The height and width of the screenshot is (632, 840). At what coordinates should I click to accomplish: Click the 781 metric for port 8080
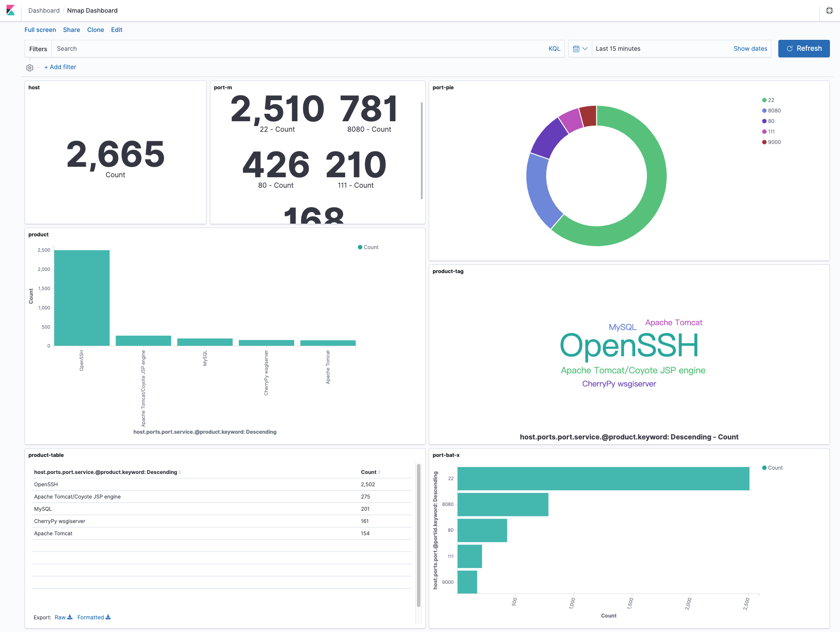tap(369, 109)
